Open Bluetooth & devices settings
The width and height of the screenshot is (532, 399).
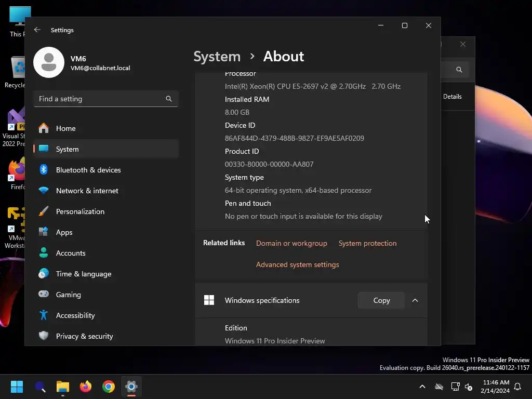pyautogui.click(x=106, y=170)
